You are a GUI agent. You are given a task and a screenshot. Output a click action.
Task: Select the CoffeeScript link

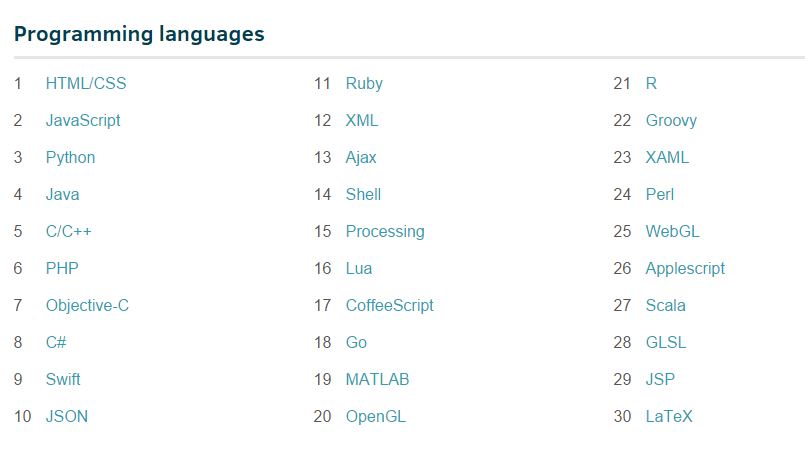(x=390, y=306)
